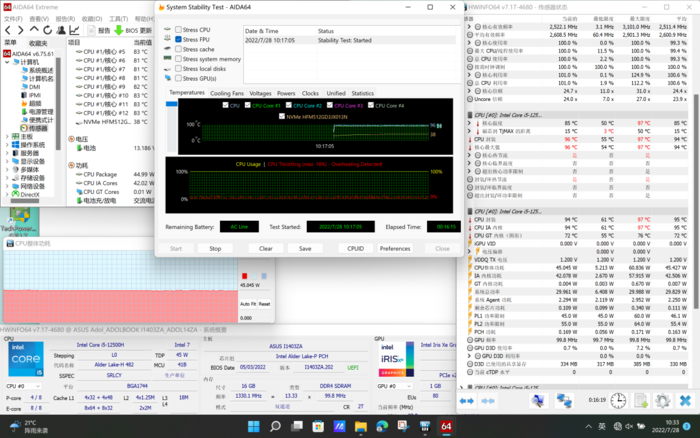
Task: Switch to the Powers tab
Action: click(x=286, y=93)
